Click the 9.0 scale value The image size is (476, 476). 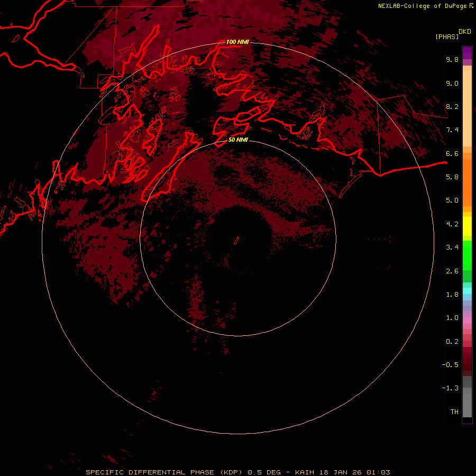pyautogui.click(x=452, y=83)
